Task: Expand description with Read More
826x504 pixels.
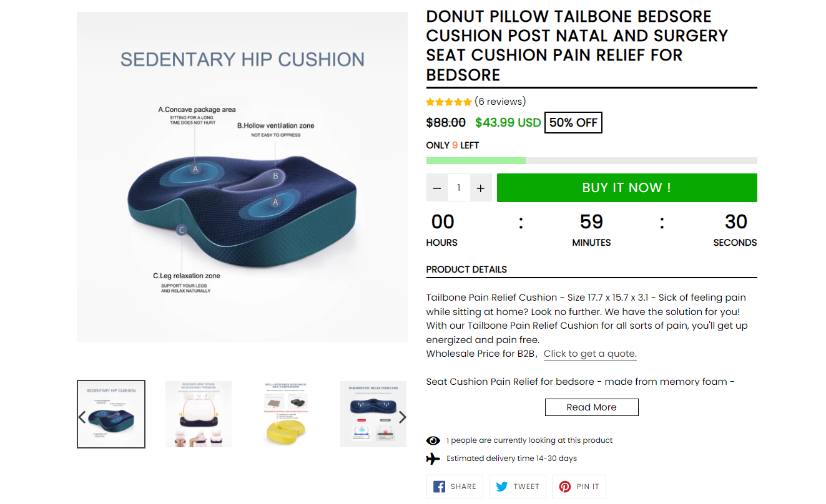Action: pos(592,407)
